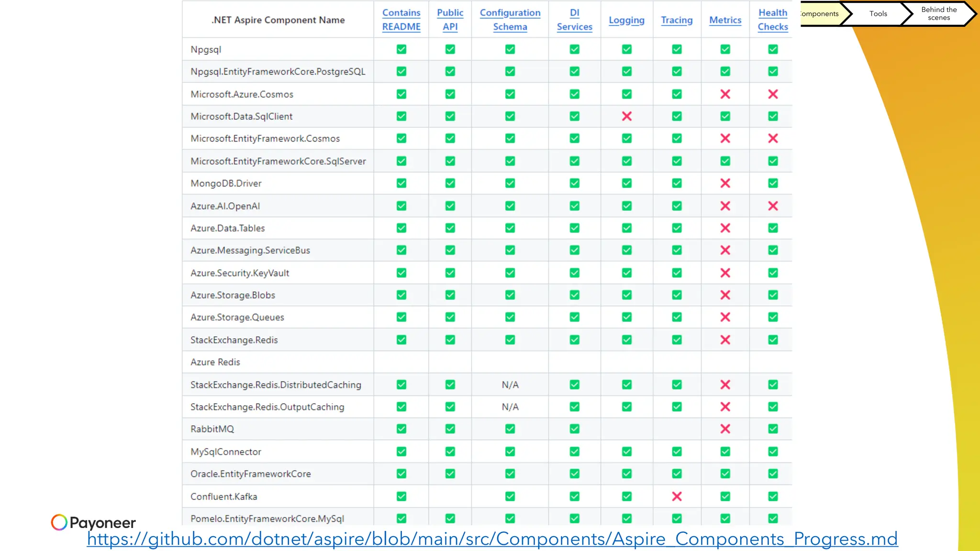Select the Tools breadcrumb tab
The width and height of the screenshot is (980, 551).
click(878, 13)
